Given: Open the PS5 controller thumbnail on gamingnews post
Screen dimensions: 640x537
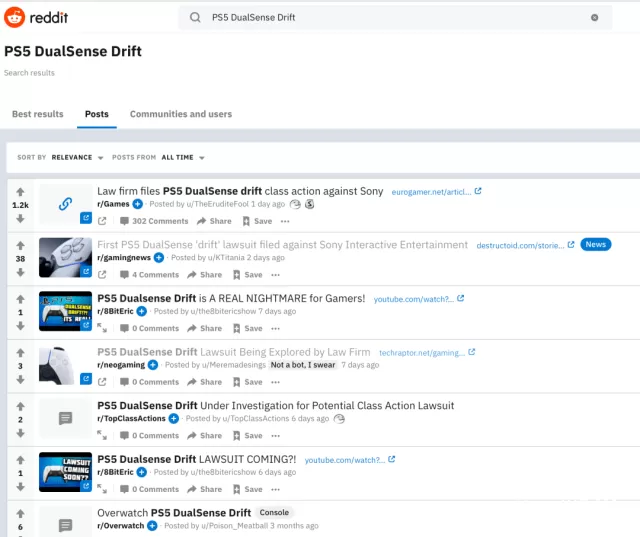Looking at the screenshot, I should click(x=65, y=257).
